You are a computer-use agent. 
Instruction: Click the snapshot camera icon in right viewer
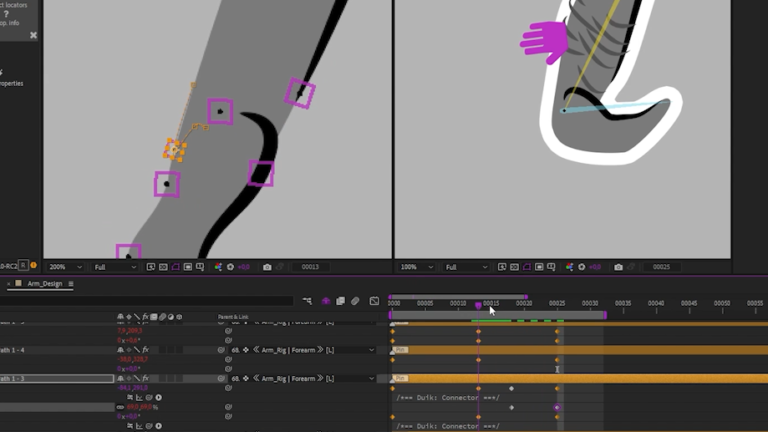pyautogui.click(x=617, y=268)
